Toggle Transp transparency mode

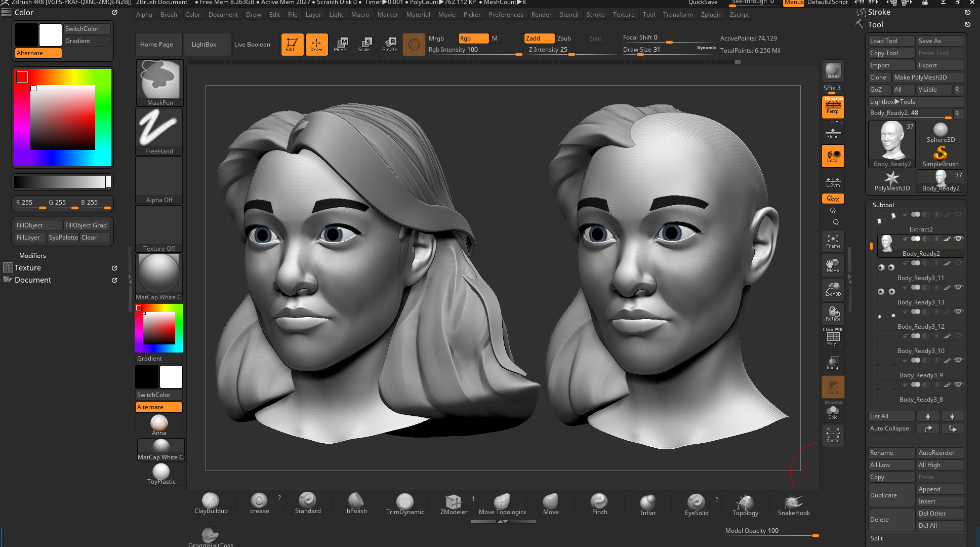point(833,362)
